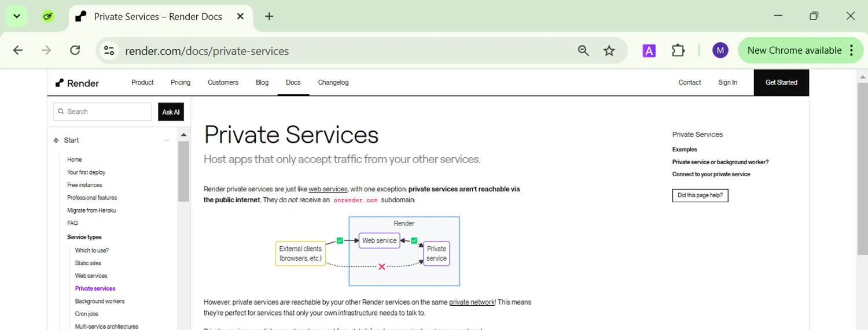Collapse the Start section chevron
Image resolution: width=868 pixels, height=330 pixels.
[x=167, y=140]
